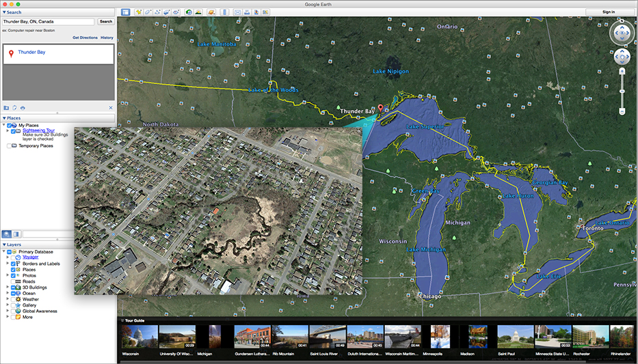Check the Voyager layer checkbox
Image resolution: width=638 pixels, height=364 pixels.
point(13,257)
